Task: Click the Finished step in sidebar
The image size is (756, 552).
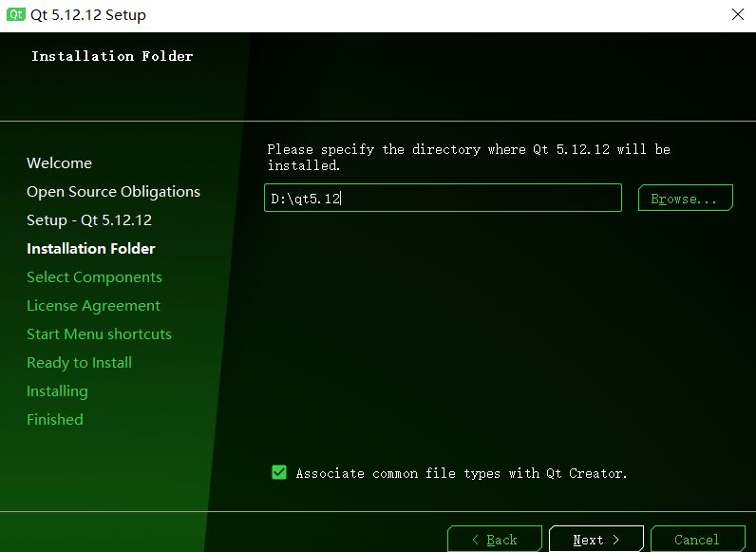Action: pyautogui.click(x=55, y=420)
